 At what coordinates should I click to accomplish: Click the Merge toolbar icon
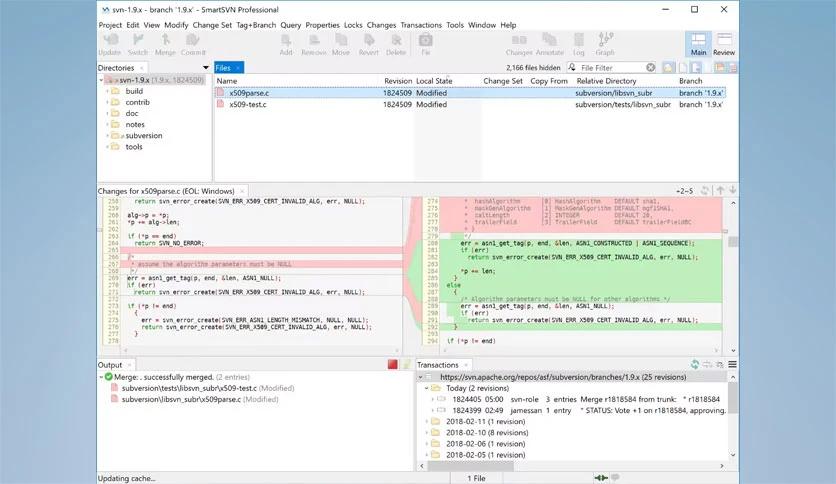tap(166, 43)
